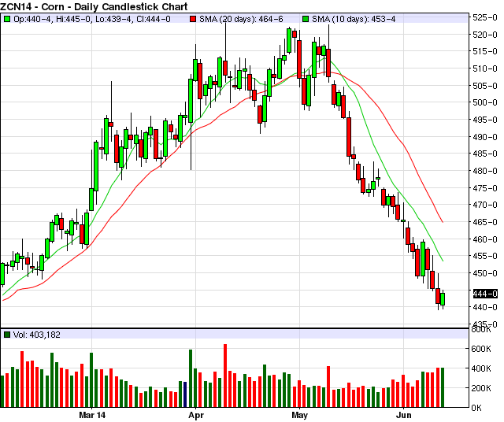Click the 490-0 price axis label
The width and height of the screenshot is (504, 422).
(x=485, y=137)
